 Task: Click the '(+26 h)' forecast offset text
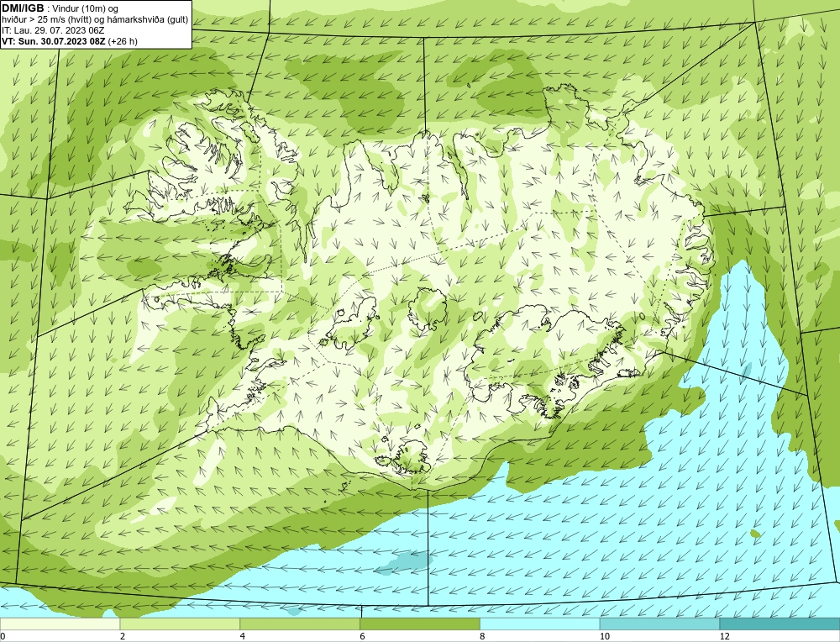coord(123,41)
